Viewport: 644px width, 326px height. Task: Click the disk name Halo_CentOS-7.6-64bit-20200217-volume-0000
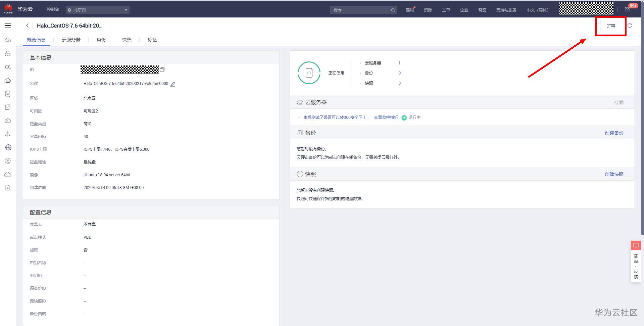point(126,84)
